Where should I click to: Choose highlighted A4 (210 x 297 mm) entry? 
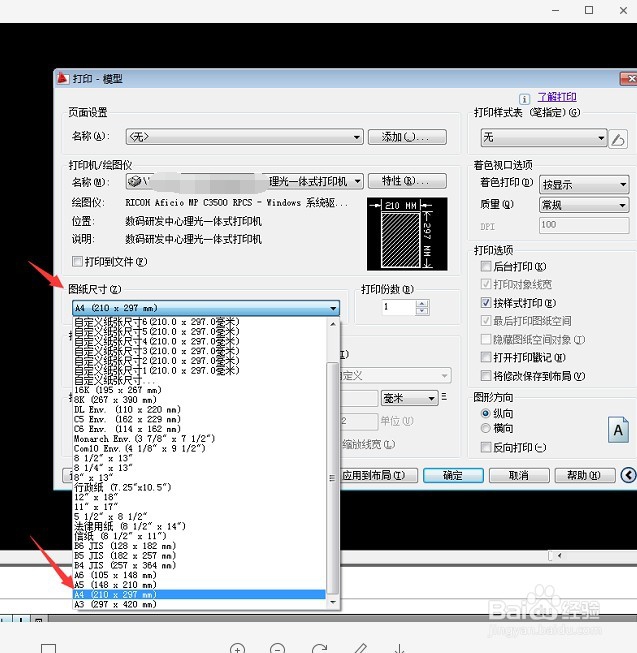coord(199,594)
